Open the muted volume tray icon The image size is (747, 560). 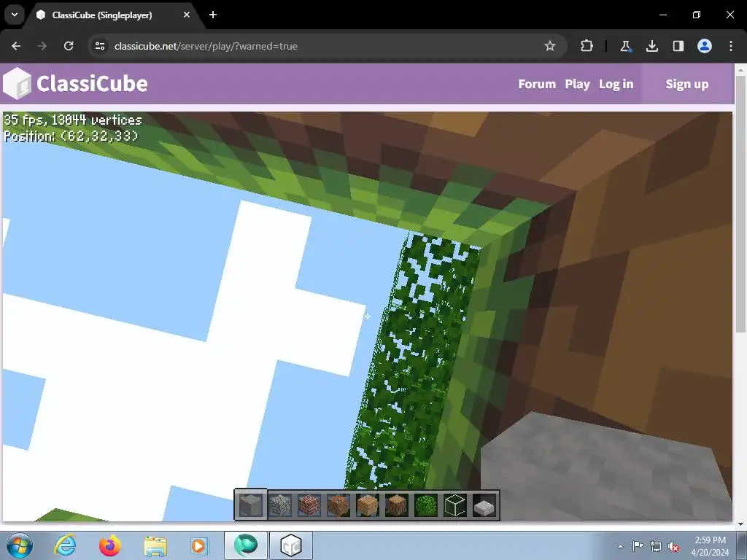pyautogui.click(x=673, y=546)
